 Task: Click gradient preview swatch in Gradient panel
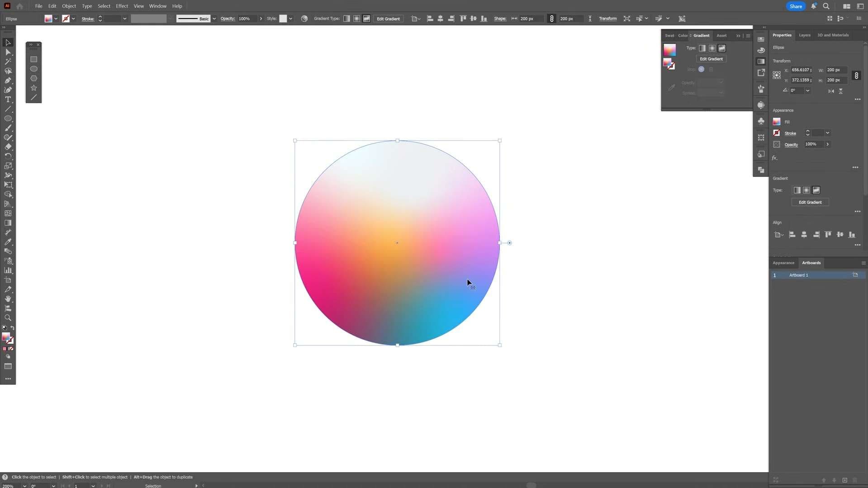coord(669,49)
